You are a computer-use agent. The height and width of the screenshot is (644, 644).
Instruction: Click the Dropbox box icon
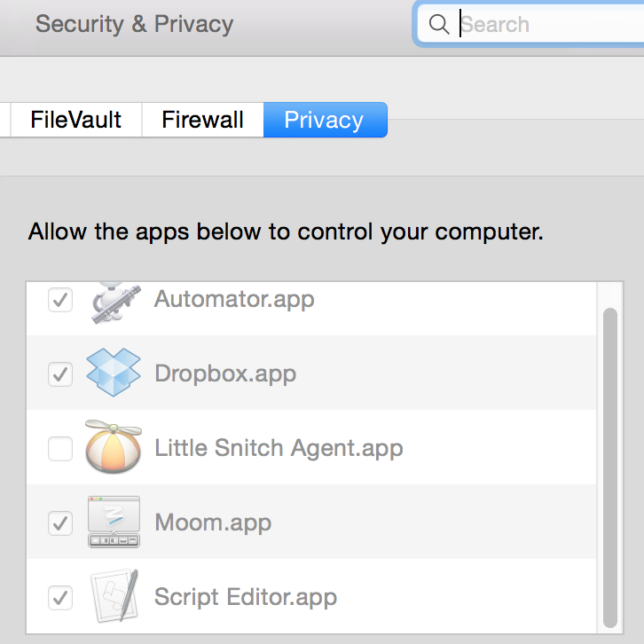(x=114, y=373)
